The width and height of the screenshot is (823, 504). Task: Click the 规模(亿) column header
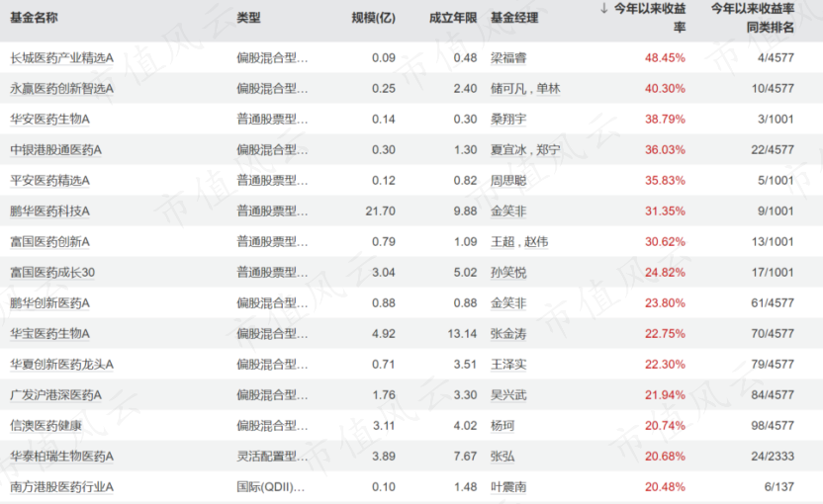point(373,18)
